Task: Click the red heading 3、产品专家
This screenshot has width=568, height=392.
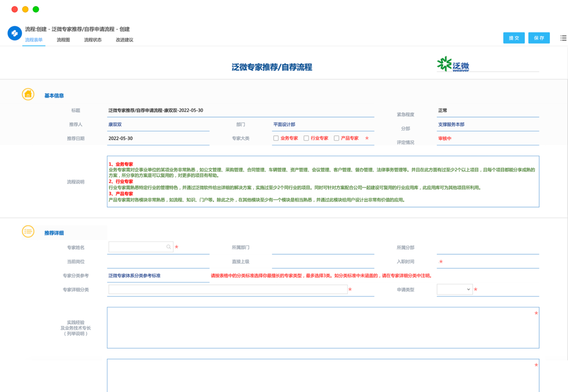Action: coord(121,194)
